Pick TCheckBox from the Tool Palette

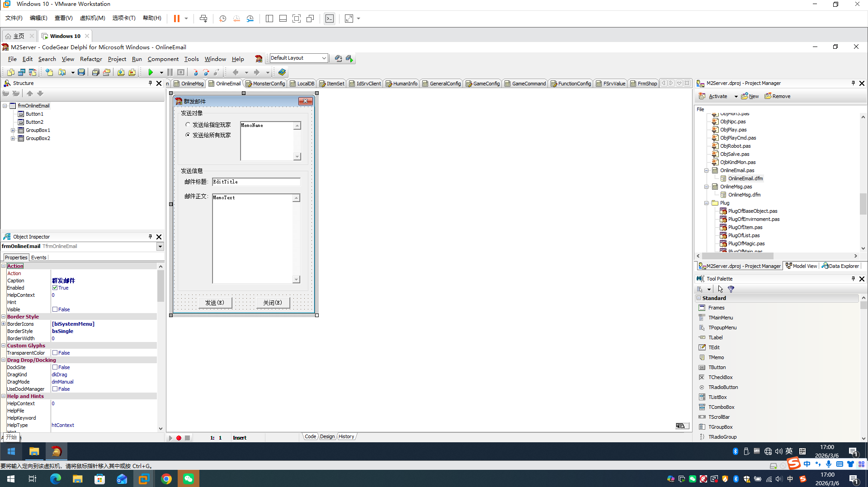point(720,377)
